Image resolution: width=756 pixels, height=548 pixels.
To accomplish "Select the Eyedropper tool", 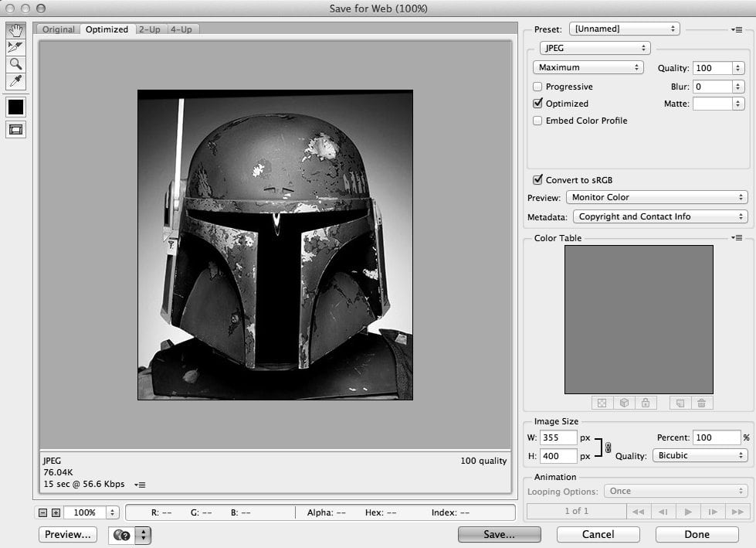I will tap(16, 81).
